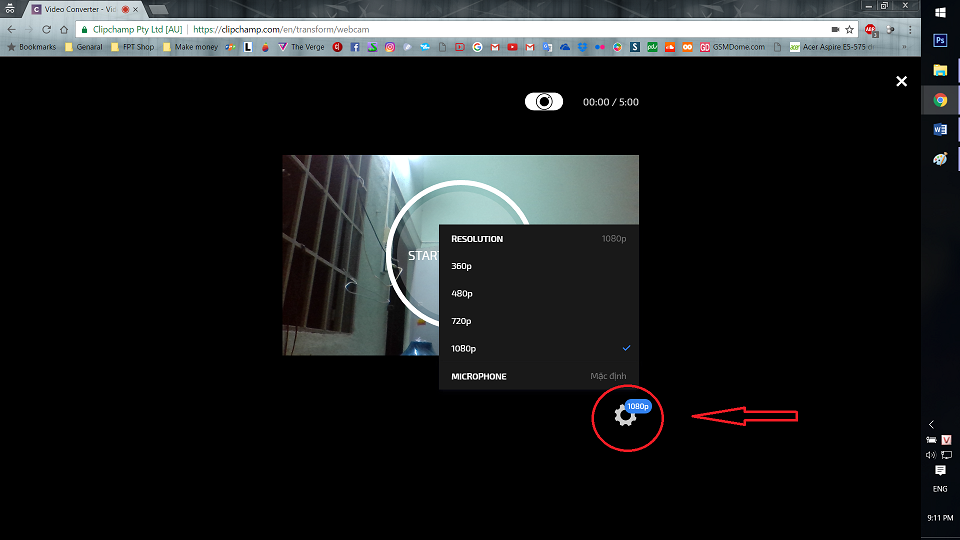Open Photoshop from taskbar

pyautogui.click(x=940, y=40)
